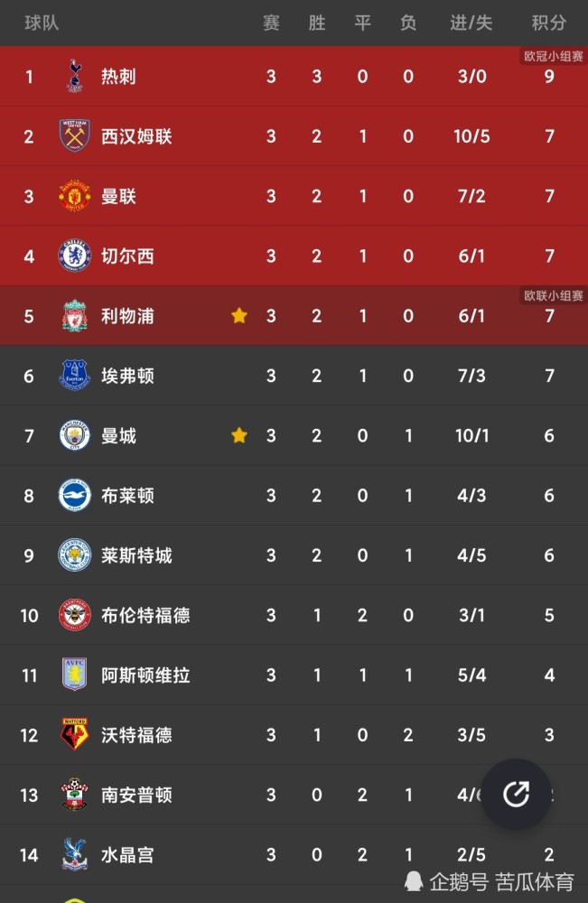Tap the West Ham (西汉姆联) club crest
588x903 pixels.
tap(75, 136)
